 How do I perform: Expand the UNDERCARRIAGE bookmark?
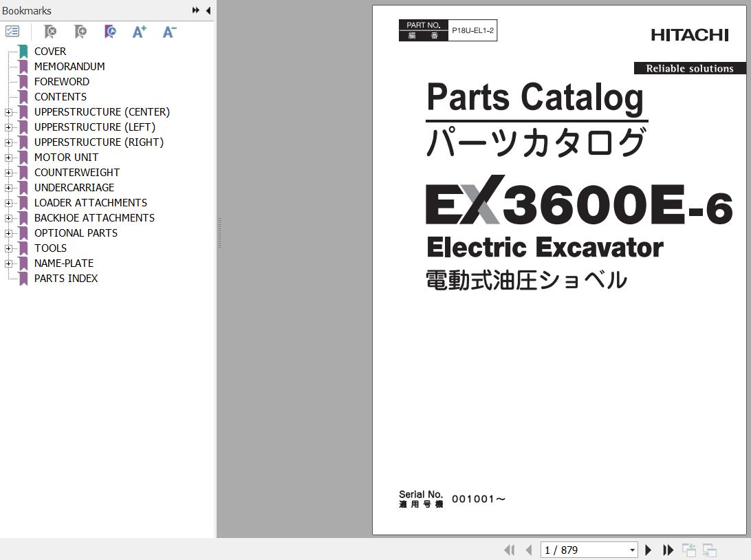pos(8,188)
